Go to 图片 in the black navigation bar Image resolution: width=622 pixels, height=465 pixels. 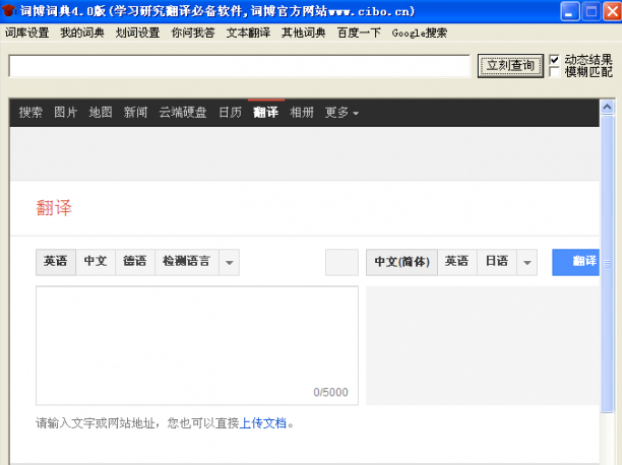click(65, 113)
